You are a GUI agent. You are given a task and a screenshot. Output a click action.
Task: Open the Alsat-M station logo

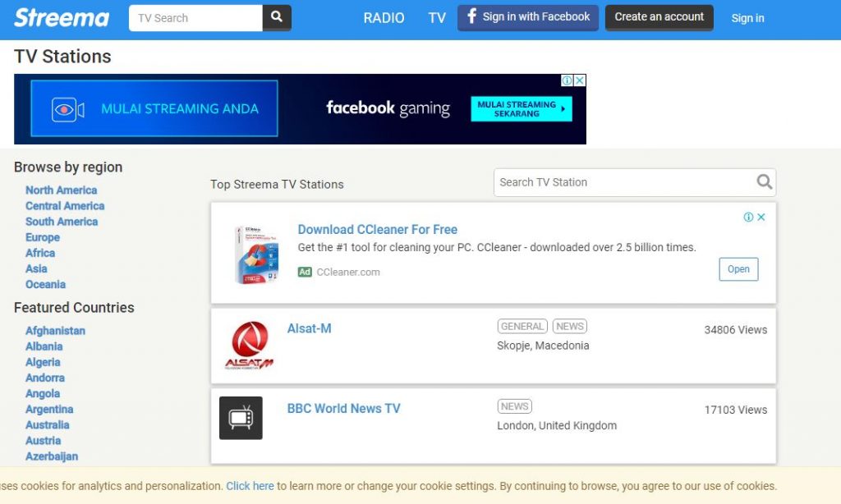[249, 346]
